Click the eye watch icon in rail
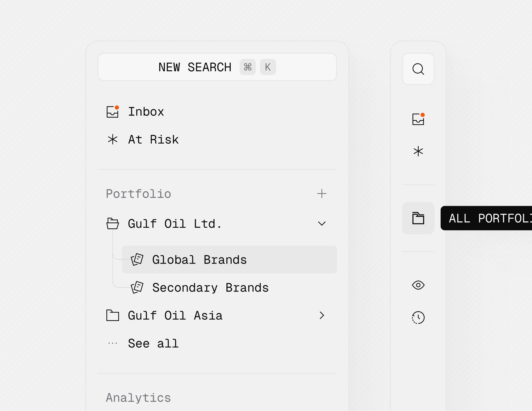Screen dimensions: 532x411 click(x=418, y=285)
